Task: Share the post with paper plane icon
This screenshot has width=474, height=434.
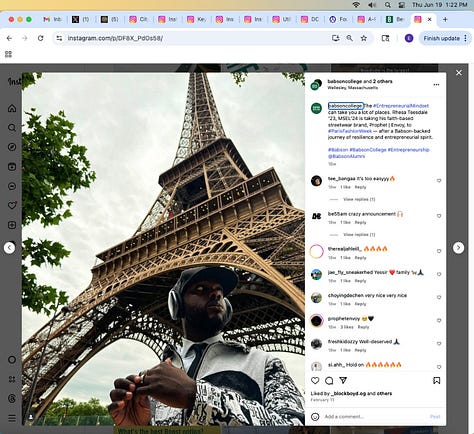Action: tap(343, 380)
